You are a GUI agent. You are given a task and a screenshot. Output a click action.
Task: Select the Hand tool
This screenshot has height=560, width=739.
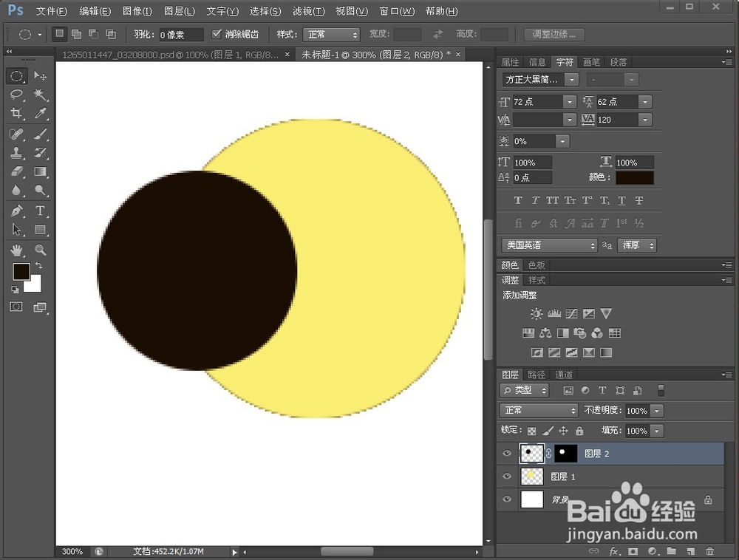click(16, 250)
